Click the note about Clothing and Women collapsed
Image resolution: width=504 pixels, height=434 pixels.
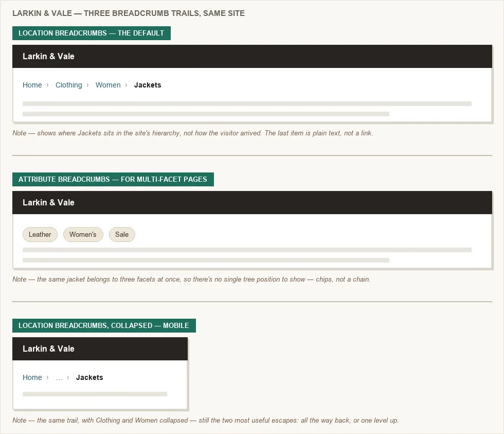206,420
